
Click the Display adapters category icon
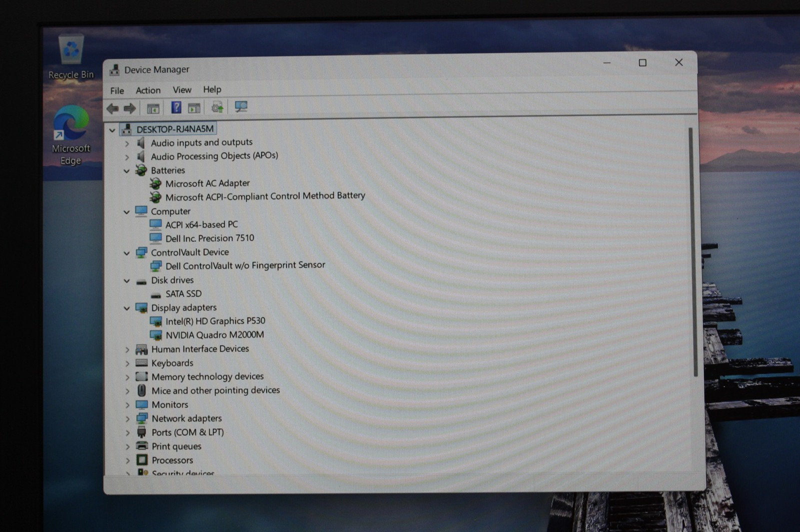point(142,308)
